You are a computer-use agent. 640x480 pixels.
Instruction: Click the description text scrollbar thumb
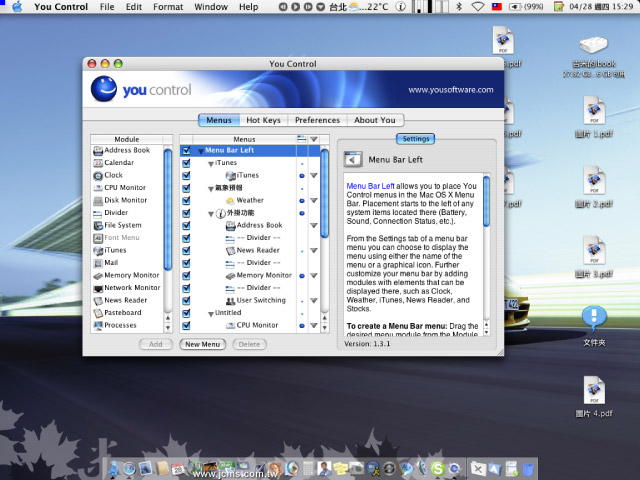(486, 201)
